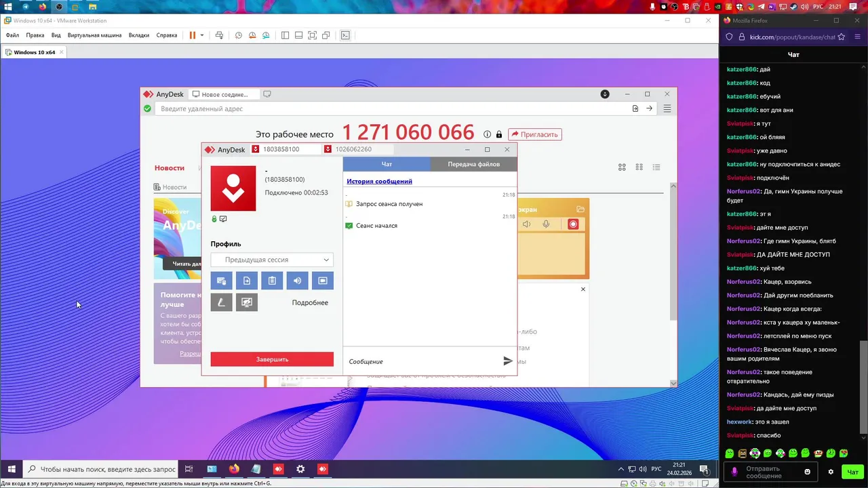
Task: Click the Windows taskbar search box
Action: tap(100, 469)
